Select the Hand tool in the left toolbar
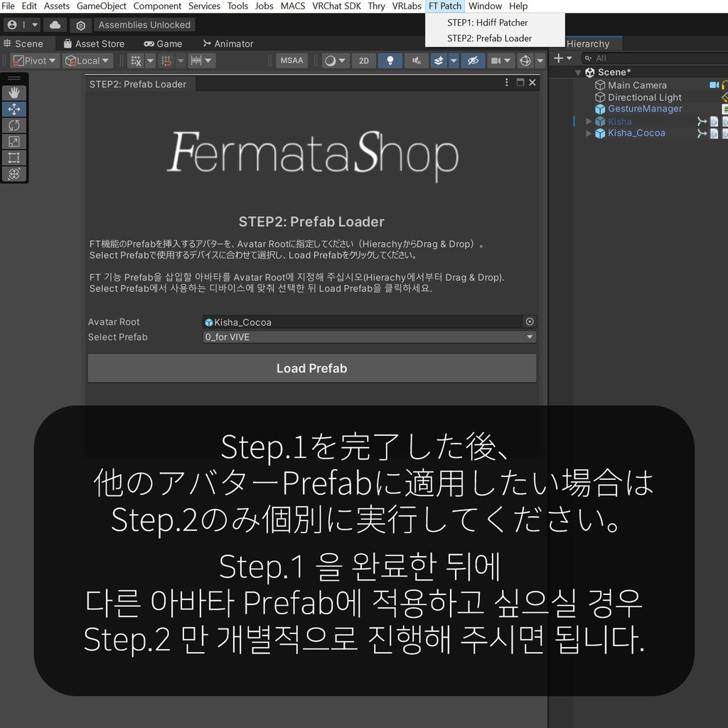 click(14, 92)
